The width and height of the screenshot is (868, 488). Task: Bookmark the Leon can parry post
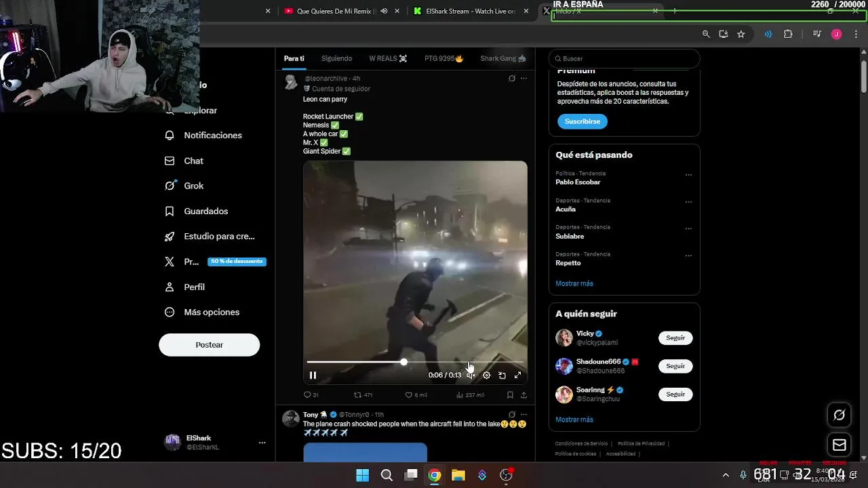pyautogui.click(x=510, y=394)
